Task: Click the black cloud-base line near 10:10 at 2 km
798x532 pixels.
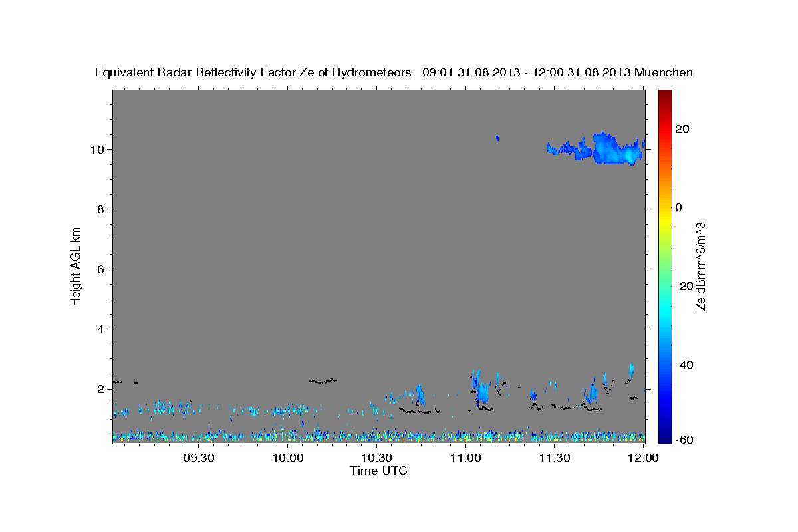Action: [x=323, y=381]
